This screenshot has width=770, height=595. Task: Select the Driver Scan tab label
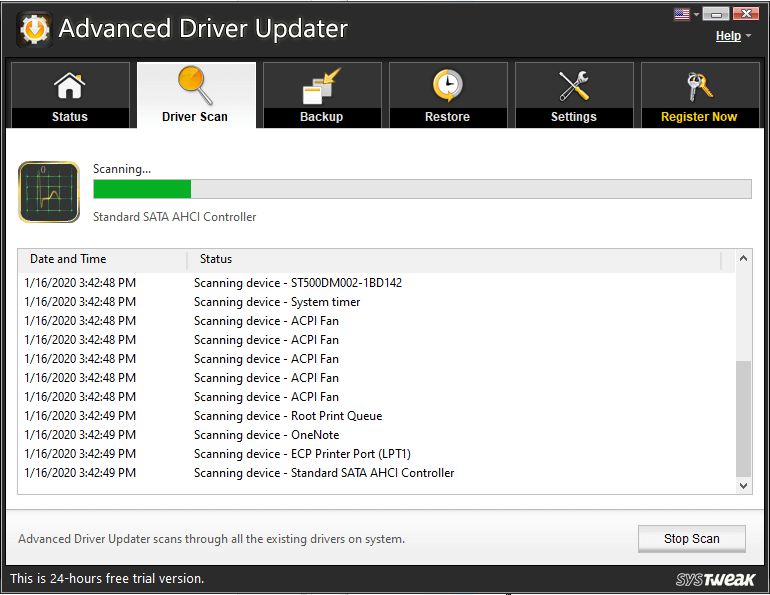coord(195,117)
